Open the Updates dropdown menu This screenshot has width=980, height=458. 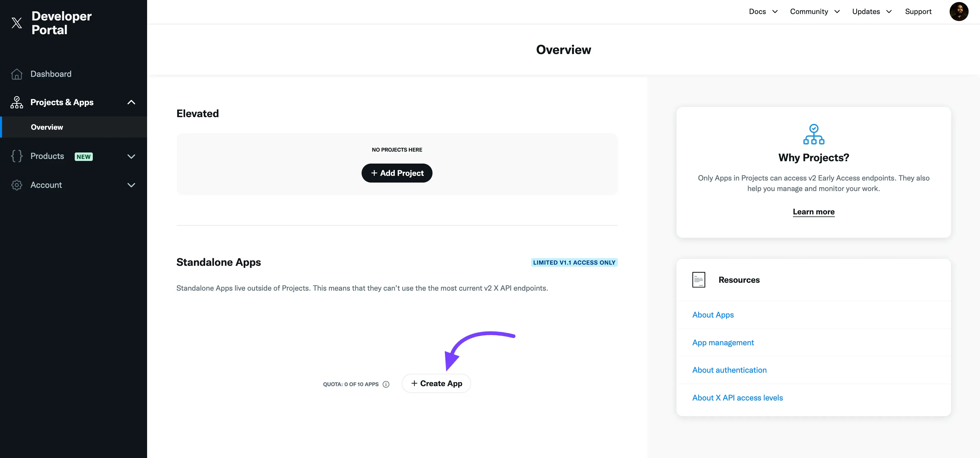tap(871, 11)
